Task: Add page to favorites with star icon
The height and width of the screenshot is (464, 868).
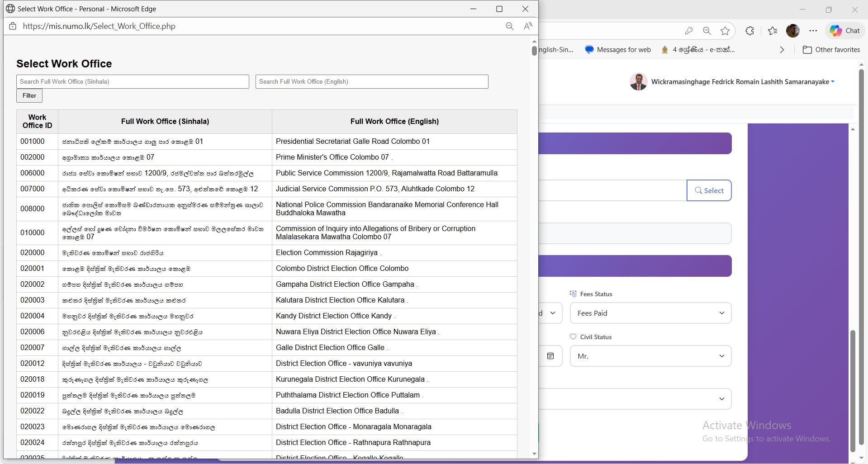Action: [x=725, y=31]
